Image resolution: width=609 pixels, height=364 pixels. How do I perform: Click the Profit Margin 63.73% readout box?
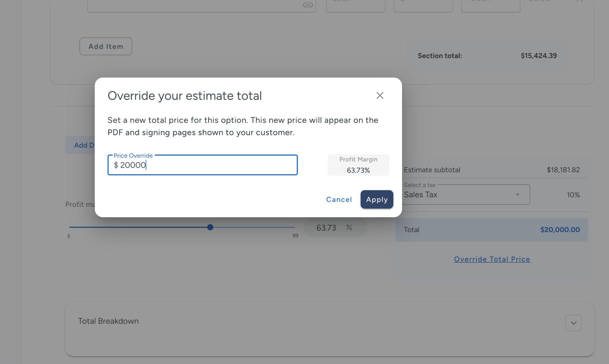pos(358,165)
